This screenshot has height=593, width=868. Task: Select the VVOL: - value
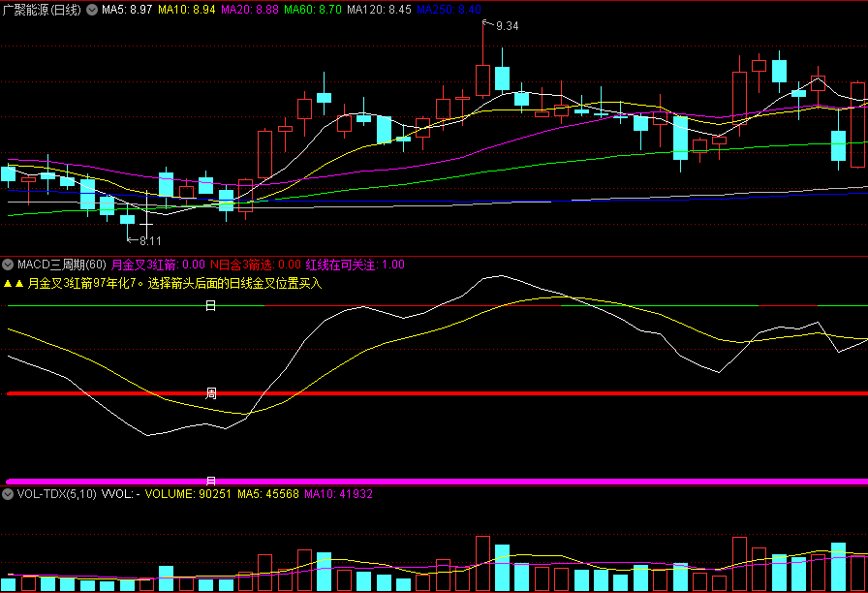coord(121,494)
